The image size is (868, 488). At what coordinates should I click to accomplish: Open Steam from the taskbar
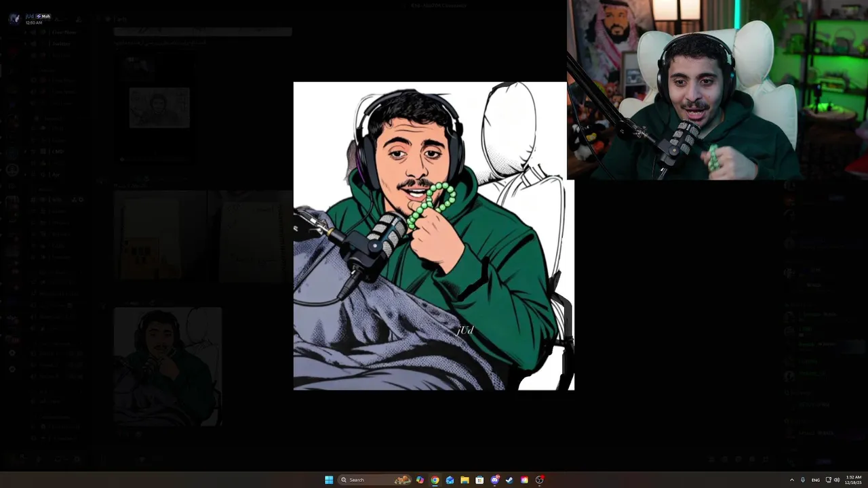(x=509, y=480)
